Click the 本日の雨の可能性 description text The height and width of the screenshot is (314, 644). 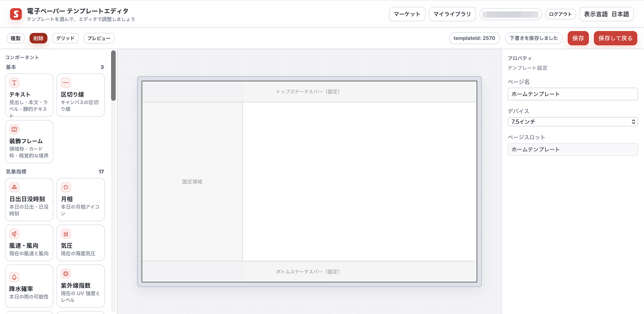[x=29, y=297]
